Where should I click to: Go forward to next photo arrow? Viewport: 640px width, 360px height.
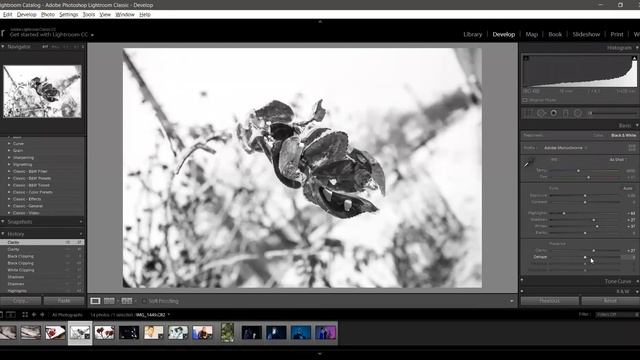tap(42, 315)
